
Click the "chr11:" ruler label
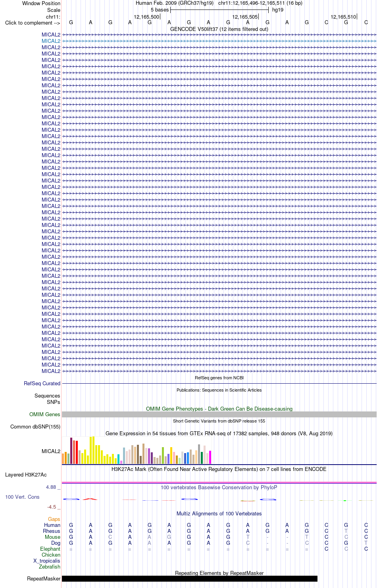point(53,17)
